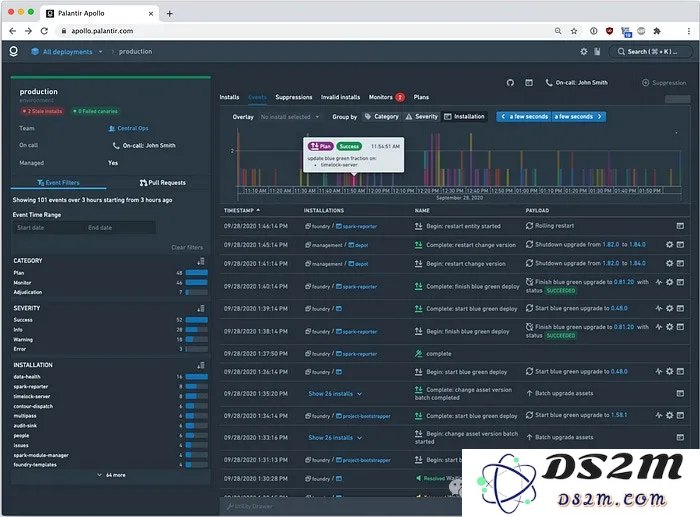
Task: Click gear icon in the 1:45:14 PM row
Action: [x=669, y=245]
